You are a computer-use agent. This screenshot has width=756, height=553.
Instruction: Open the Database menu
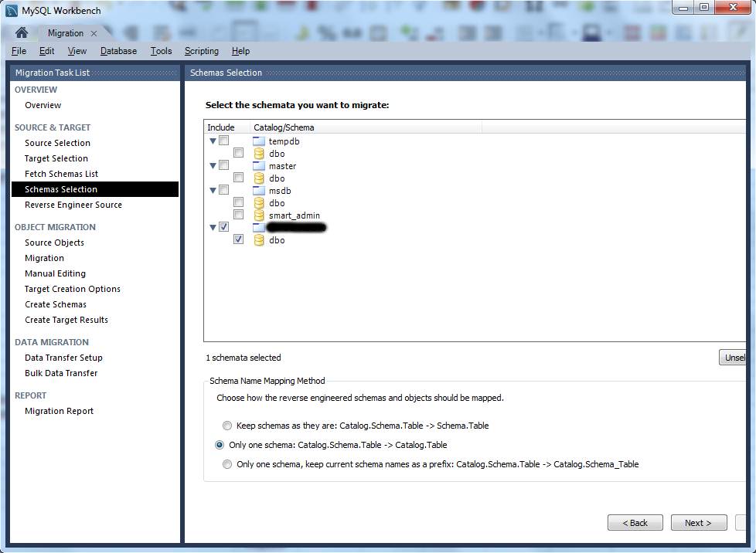118,51
